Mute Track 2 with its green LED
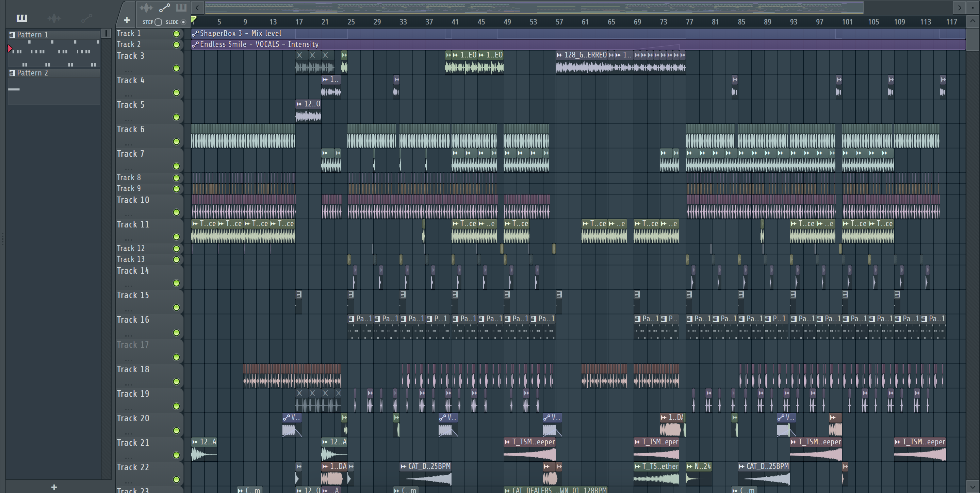The width and height of the screenshot is (980, 493). [176, 45]
